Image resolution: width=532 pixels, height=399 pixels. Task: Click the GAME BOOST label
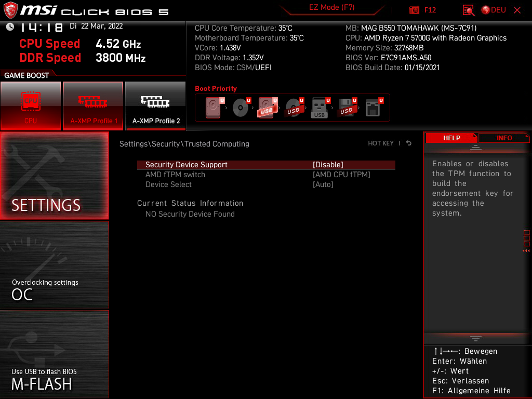tap(26, 75)
